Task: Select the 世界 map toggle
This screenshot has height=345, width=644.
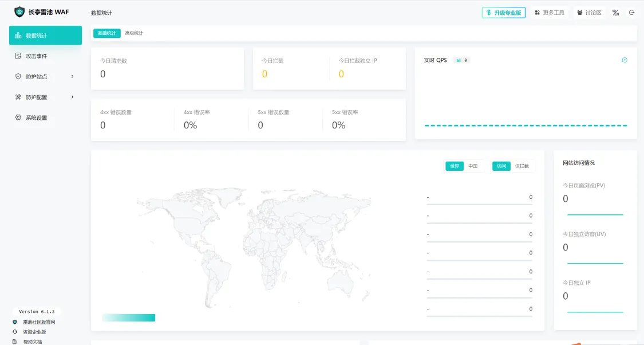Action: click(455, 166)
